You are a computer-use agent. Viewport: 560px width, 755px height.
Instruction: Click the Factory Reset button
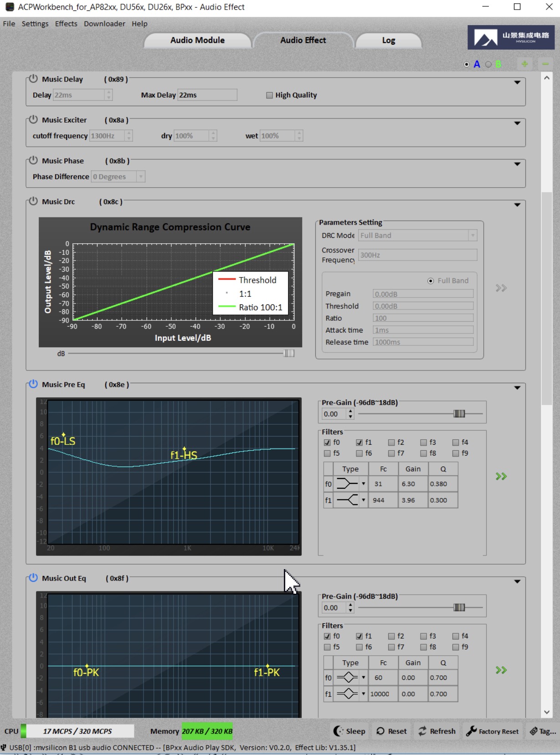point(493,731)
